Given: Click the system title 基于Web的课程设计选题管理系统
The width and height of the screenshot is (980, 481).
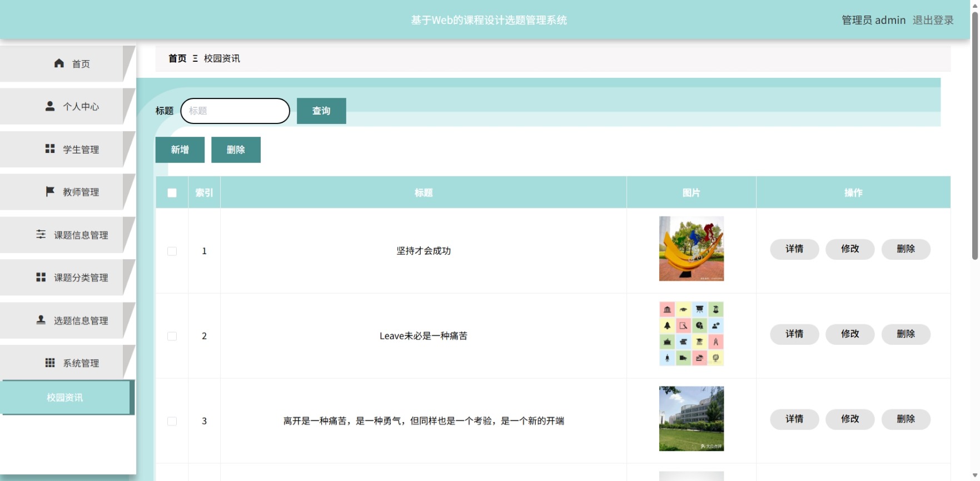Looking at the screenshot, I should (x=489, y=20).
